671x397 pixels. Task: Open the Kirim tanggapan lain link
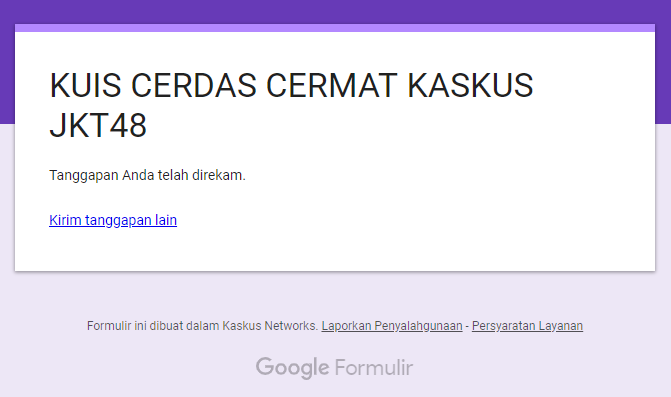[x=113, y=220]
